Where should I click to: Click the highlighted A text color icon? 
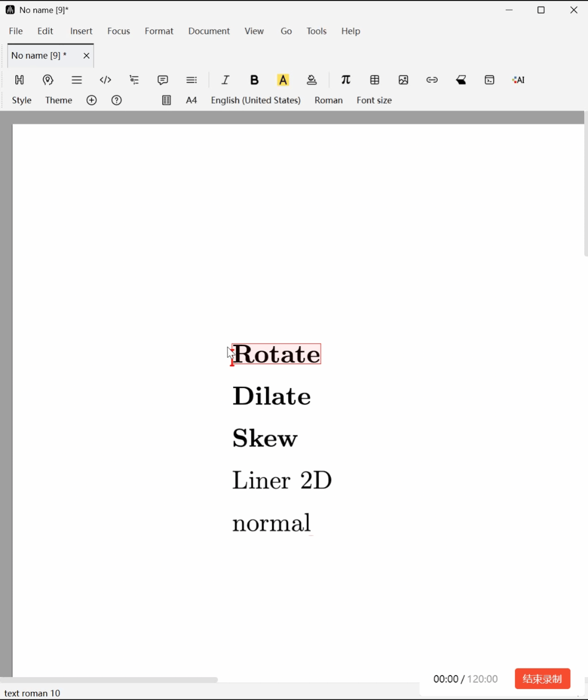pyautogui.click(x=283, y=80)
